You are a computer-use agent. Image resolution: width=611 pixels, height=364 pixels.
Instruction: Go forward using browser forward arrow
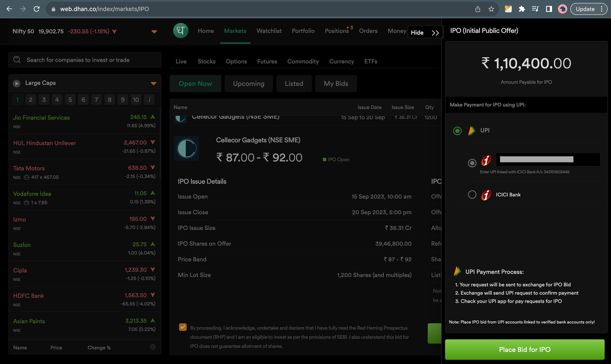click(x=23, y=9)
